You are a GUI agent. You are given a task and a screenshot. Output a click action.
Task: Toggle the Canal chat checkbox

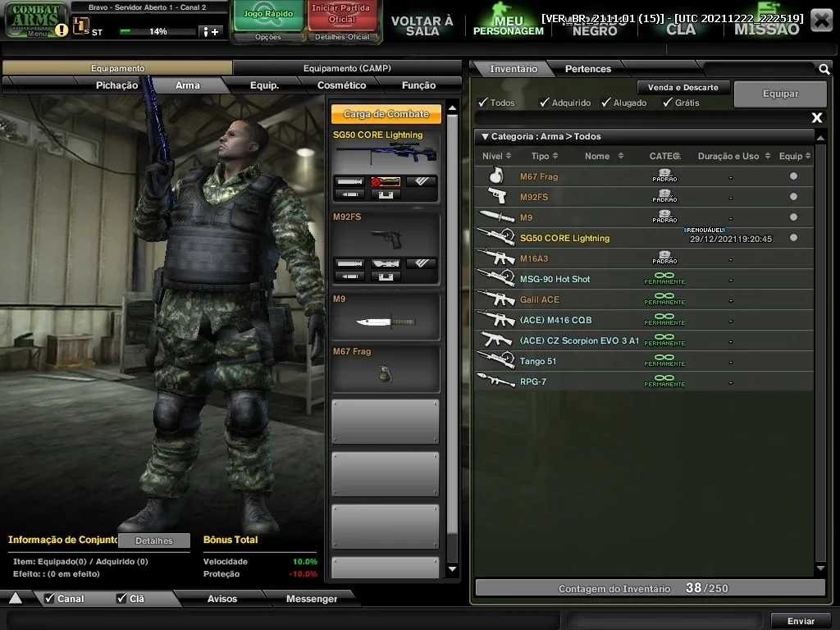(49, 598)
